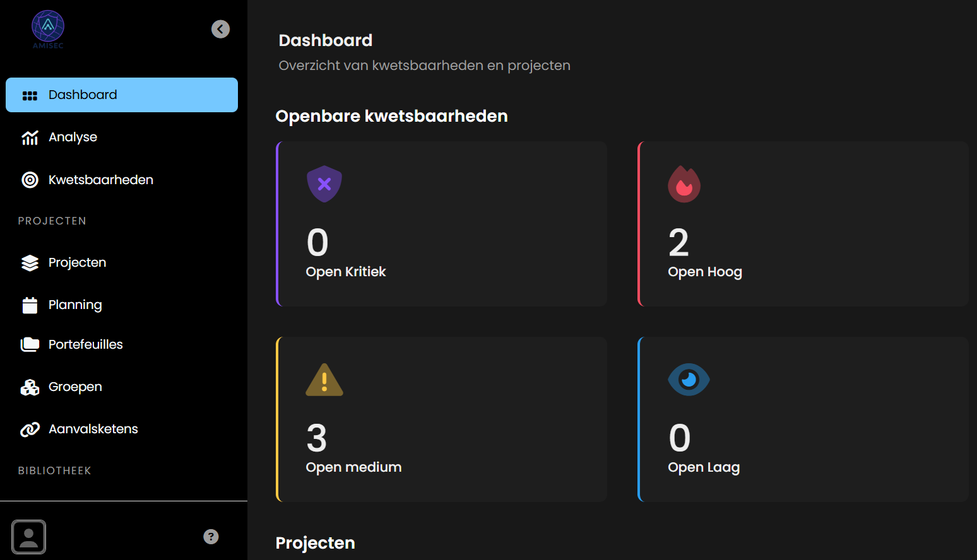Image resolution: width=977 pixels, height=560 pixels.
Task: Go to Kwetsbaarheden in the sidebar
Action: pyautogui.click(x=100, y=180)
